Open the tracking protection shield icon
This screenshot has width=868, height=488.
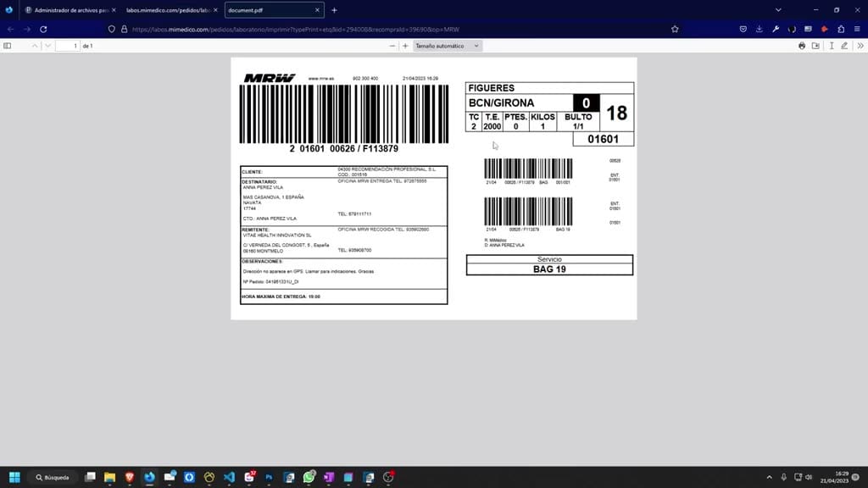(x=111, y=30)
